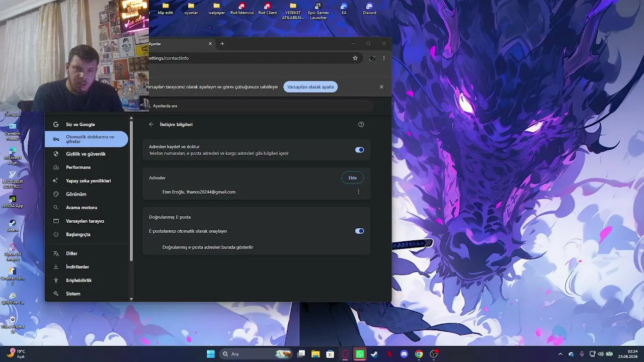Image resolution: width=644 pixels, height=362 pixels.
Task: Toggle E-postalarınızı otomatik olarak onaylayın switch
Action: [x=359, y=231]
